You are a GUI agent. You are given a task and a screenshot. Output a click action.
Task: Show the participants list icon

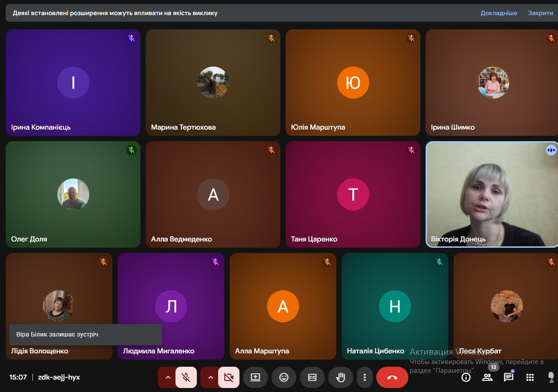(x=487, y=377)
